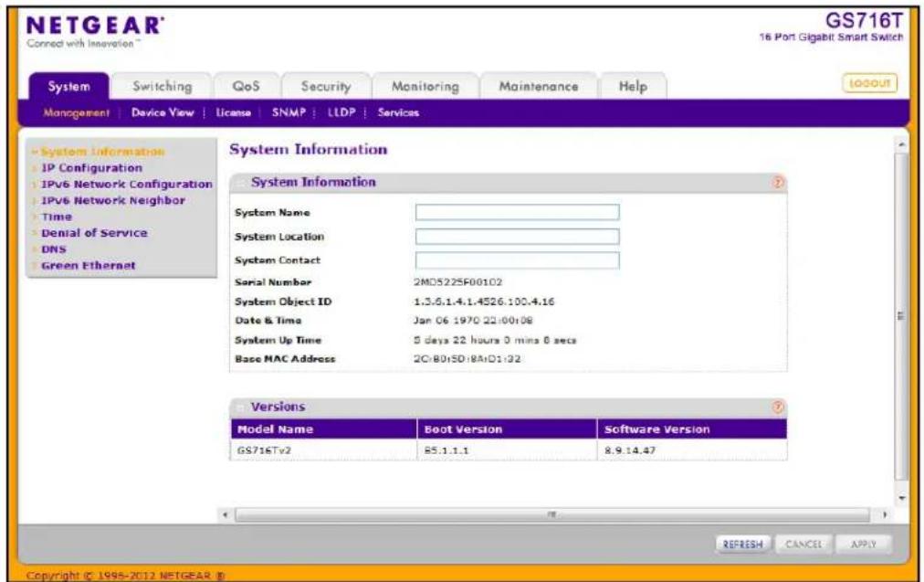Select System Object ID value 1.3.6.1.4.1.4526.100.4.16
Viewport: 924px width, 582px height.
point(484,302)
